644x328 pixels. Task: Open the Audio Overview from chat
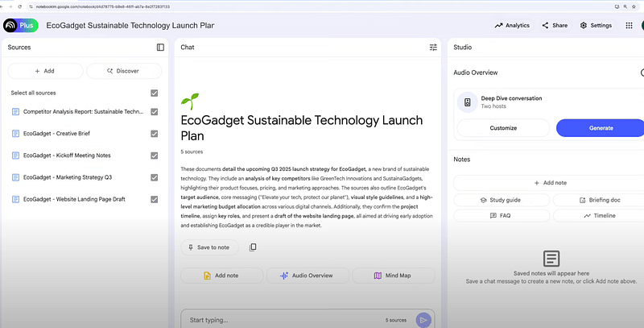(306, 276)
